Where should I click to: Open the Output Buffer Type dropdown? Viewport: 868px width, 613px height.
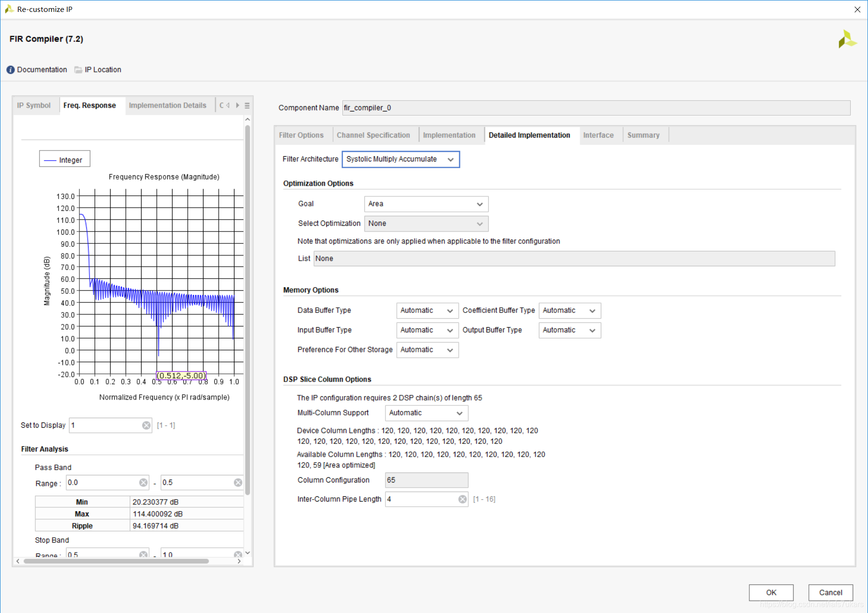[570, 330]
